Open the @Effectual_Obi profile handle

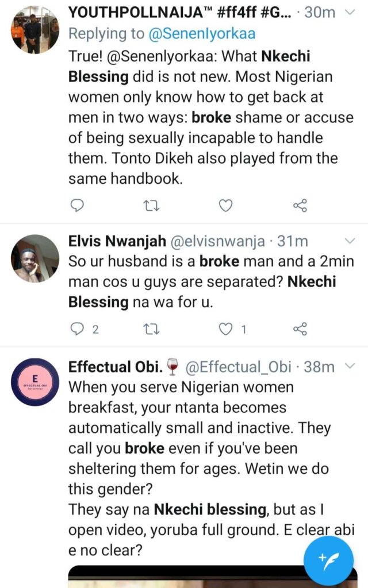[x=239, y=366]
